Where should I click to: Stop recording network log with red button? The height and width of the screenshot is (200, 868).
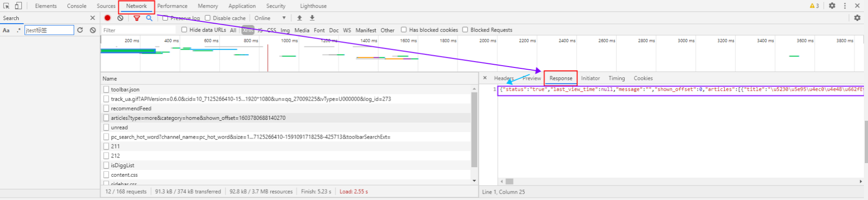point(107,18)
